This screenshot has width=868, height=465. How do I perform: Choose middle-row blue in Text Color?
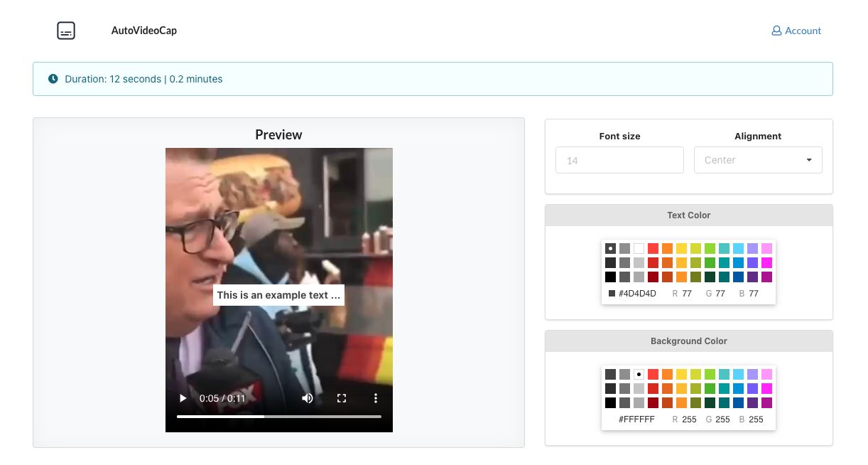point(738,262)
